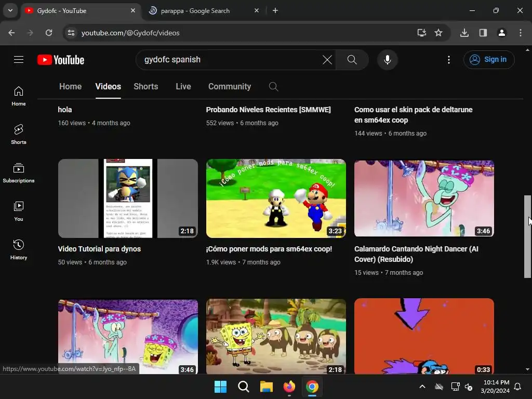Image resolution: width=532 pixels, height=399 pixels.
Task: Open YouTube settings three-dot menu
Action: 448,60
